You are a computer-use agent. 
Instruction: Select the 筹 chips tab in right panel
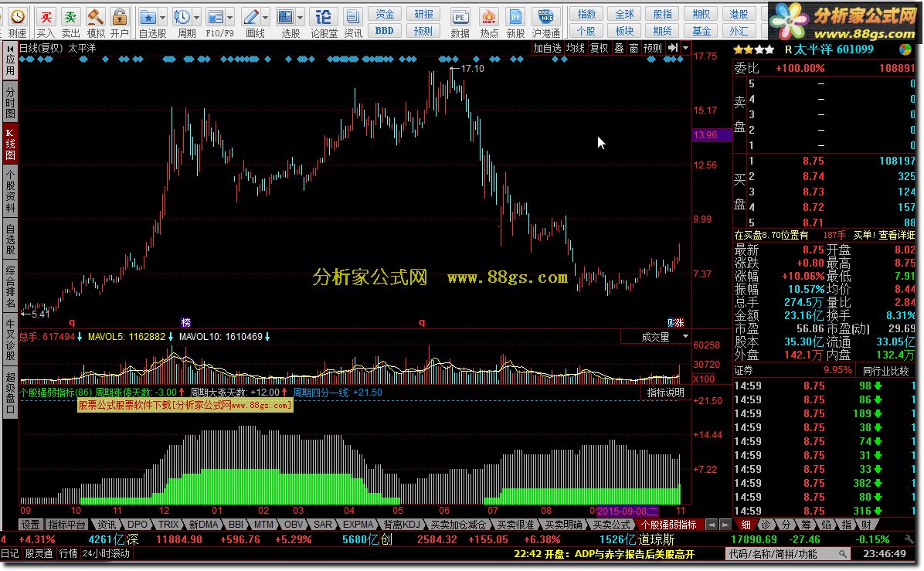(x=806, y=525)
